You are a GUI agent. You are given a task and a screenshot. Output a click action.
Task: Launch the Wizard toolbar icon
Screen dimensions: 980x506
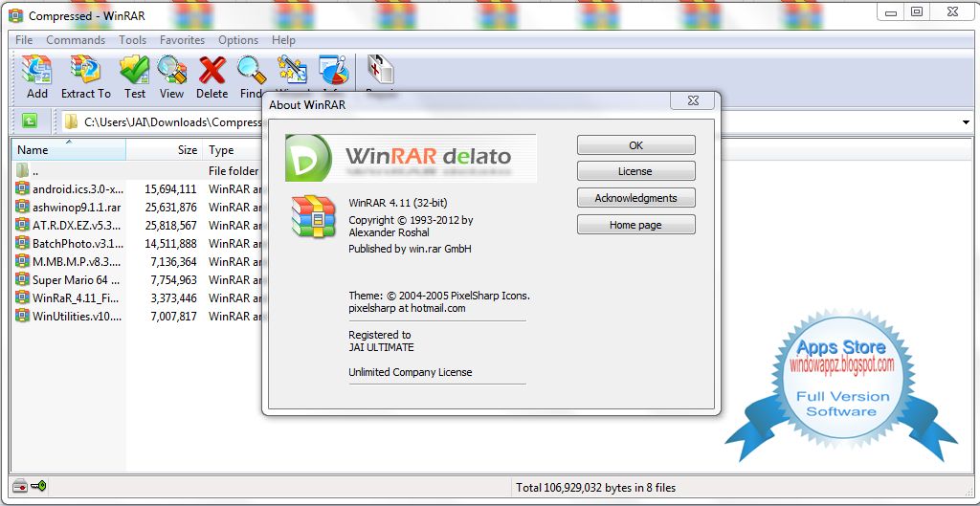coord(292,69)
